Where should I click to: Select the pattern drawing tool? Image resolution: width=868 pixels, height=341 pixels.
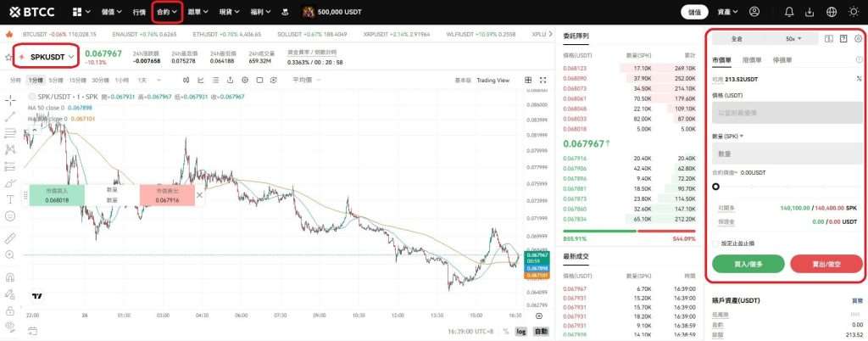click(10, 149)
